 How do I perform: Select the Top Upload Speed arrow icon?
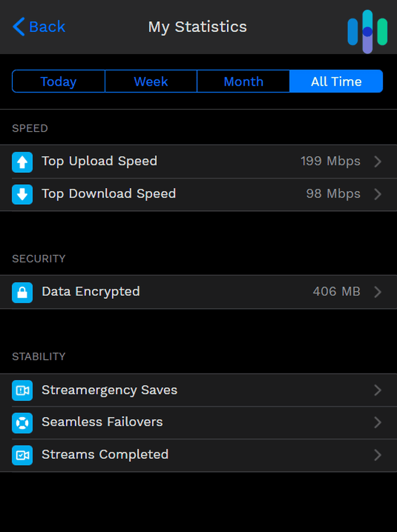point(22,161)
